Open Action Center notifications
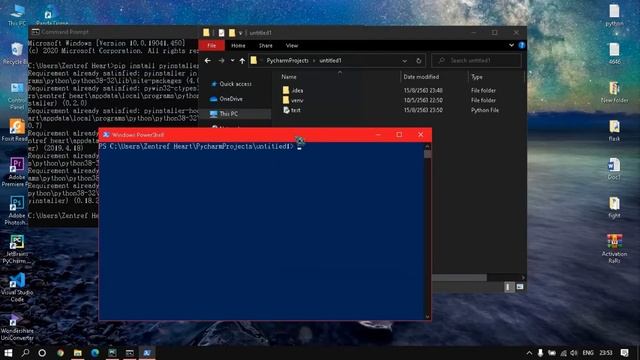The image size is (640, 360). click(624, 353)
